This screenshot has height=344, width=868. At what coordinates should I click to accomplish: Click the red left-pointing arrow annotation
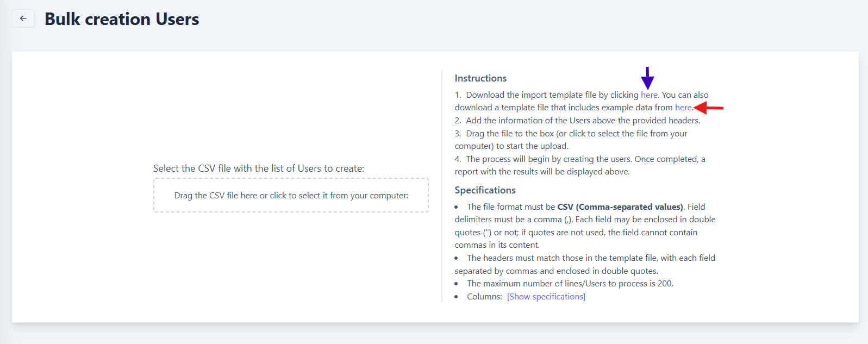[x=709, y=108]
